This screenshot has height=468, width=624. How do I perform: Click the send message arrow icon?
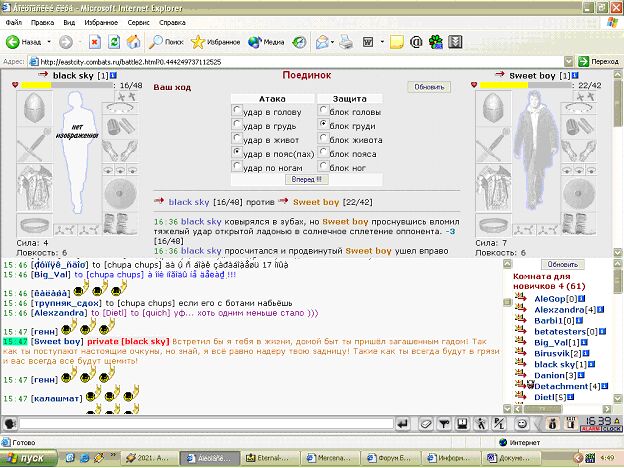coord(403,424)
